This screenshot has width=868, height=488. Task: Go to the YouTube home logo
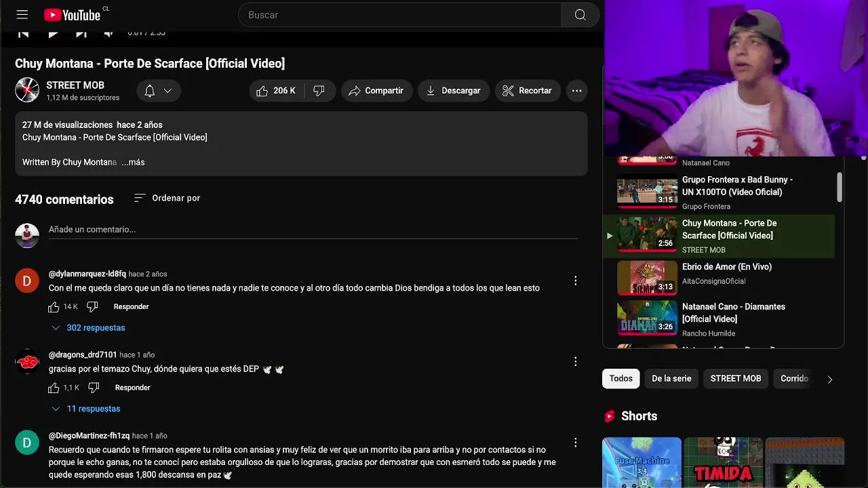[72, 15]
